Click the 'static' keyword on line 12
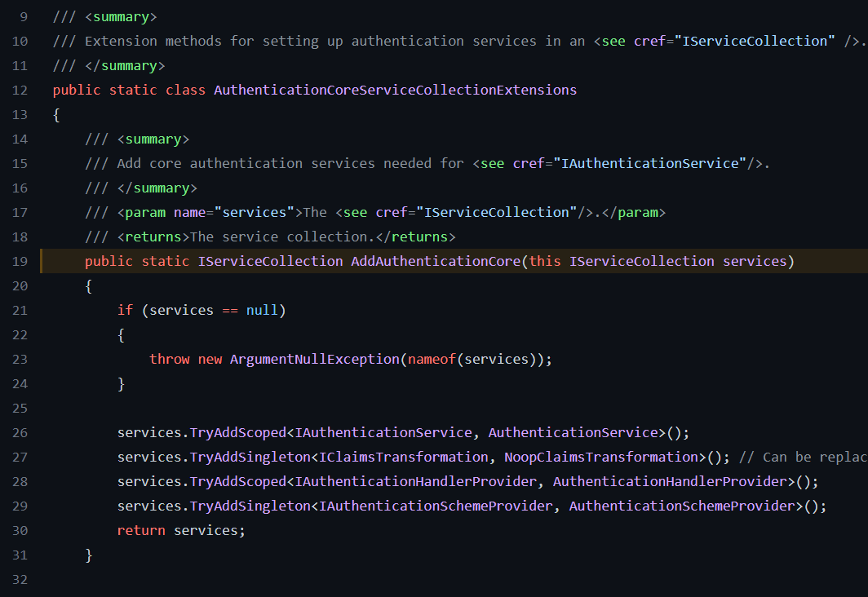Screen dimensions: 868x597 click(x=133, y=91)
